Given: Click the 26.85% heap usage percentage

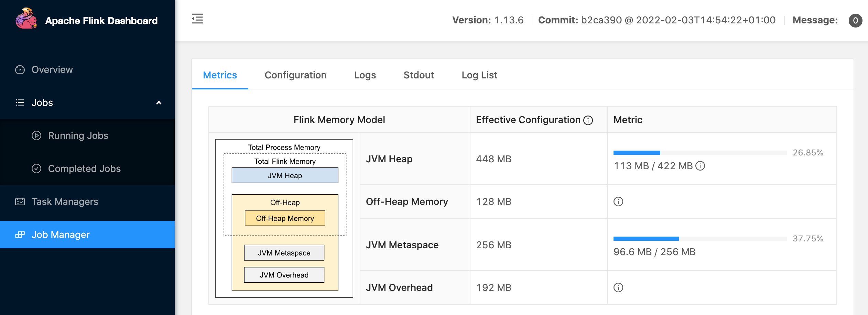Looking at the screenshot, I should pos(808,152).
